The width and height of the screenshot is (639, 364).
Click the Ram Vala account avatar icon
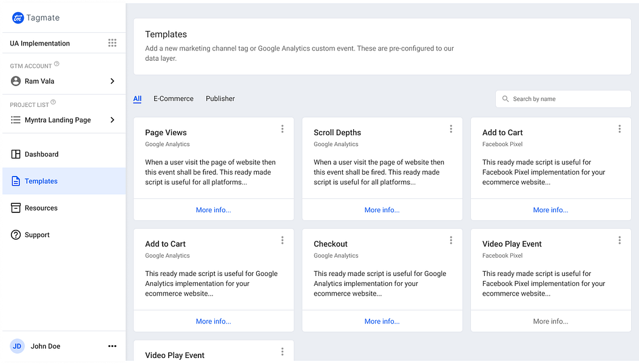click(16, 81)
